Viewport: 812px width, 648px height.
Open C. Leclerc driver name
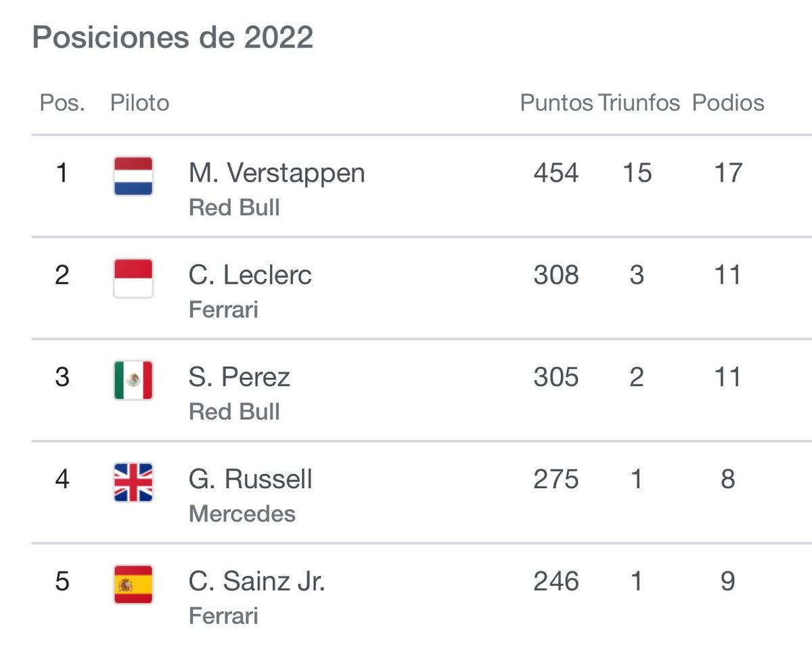(x=250, y=276)
